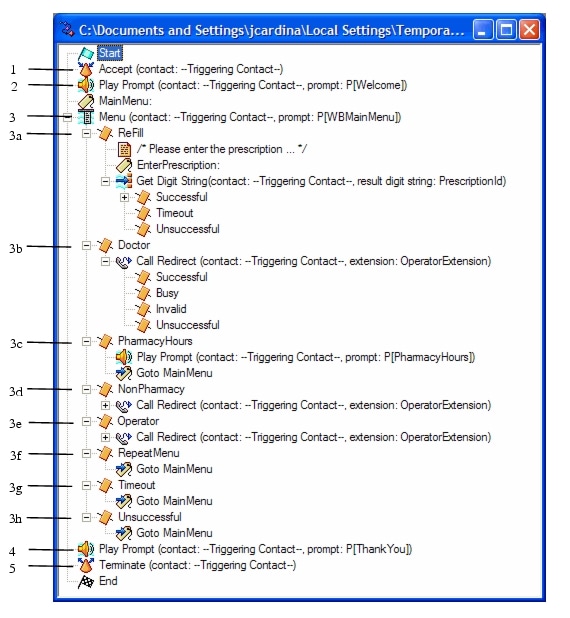Click the Doctor Call Redirect phone icon
This screenshot has width=570, height=618.
(x=124, y=261)
